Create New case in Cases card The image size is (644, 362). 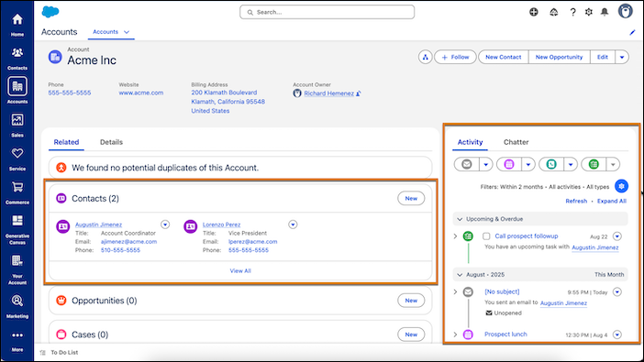(411, 335)
